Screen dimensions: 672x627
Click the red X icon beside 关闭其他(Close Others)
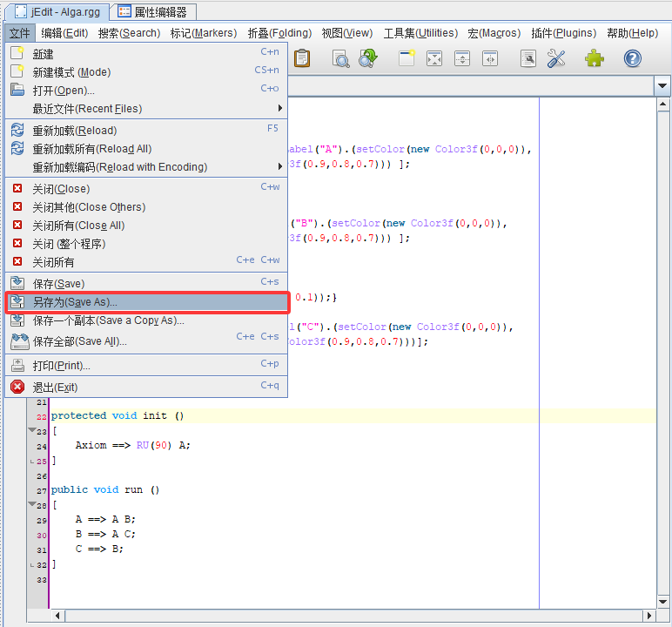tap(17, 206)
